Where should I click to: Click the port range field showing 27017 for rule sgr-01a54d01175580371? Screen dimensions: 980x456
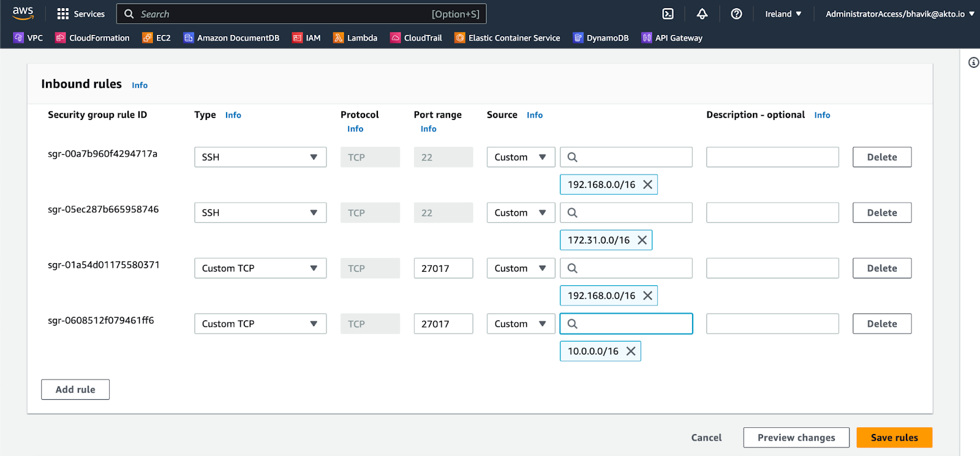tap(443, 268)
